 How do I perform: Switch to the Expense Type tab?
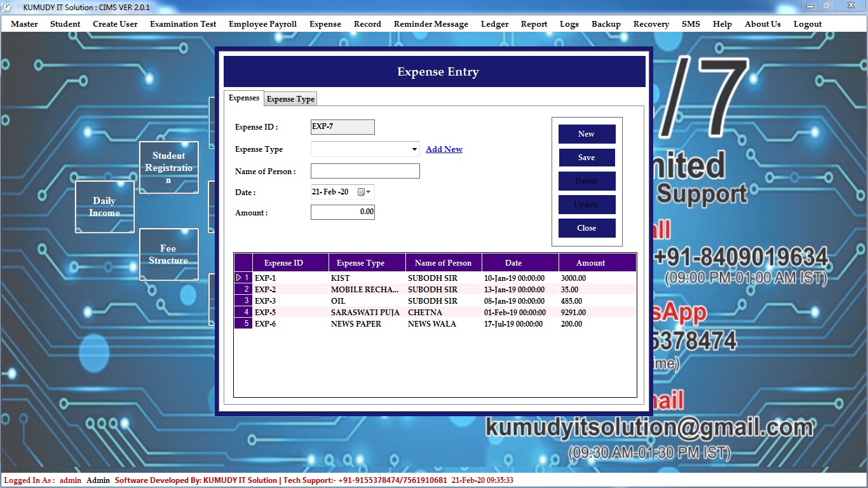(x=290, y=99)
